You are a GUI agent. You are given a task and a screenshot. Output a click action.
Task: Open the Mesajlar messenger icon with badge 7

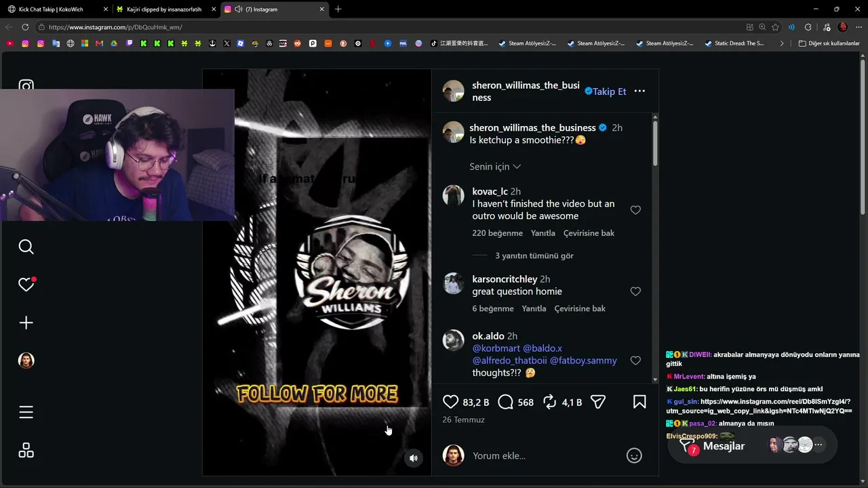click(x=688, y=446)
